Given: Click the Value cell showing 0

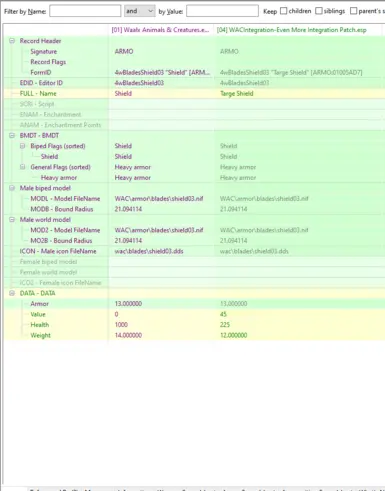Looking at the screenshot, I should click(116, 314).
